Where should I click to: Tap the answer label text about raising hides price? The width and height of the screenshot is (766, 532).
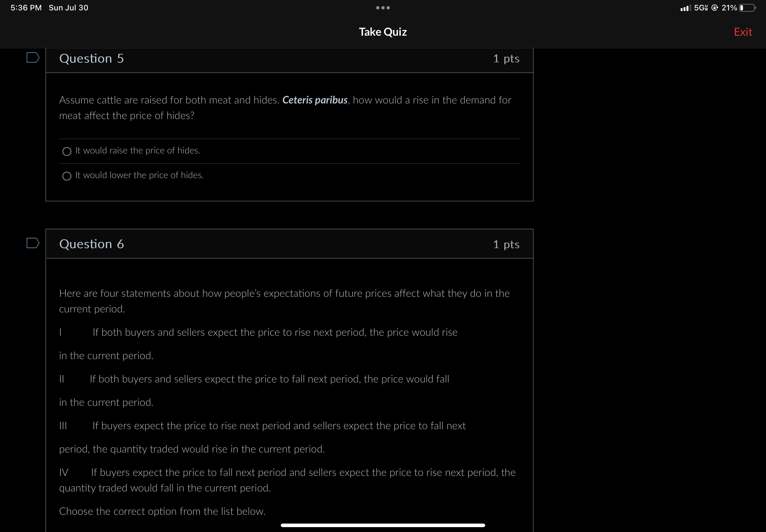pyautogui.click(x=137, y=151)
